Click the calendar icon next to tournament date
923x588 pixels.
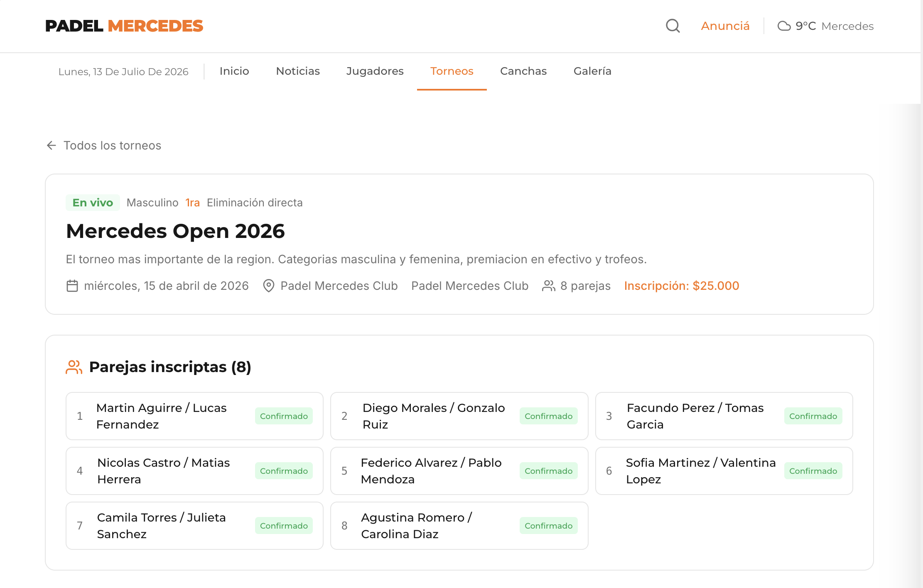(x=72, y=286)
